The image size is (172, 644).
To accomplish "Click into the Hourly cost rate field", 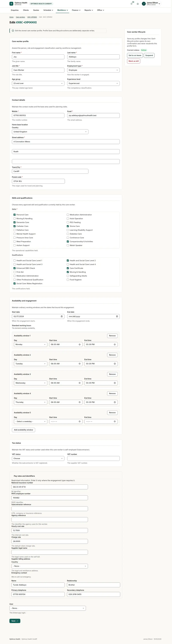I will pos(50,530).
